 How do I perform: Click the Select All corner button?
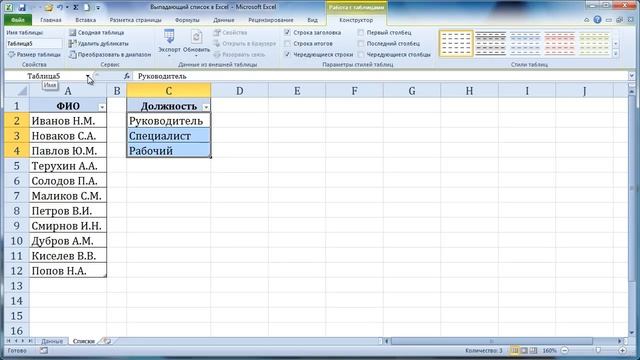coord(17,91)
